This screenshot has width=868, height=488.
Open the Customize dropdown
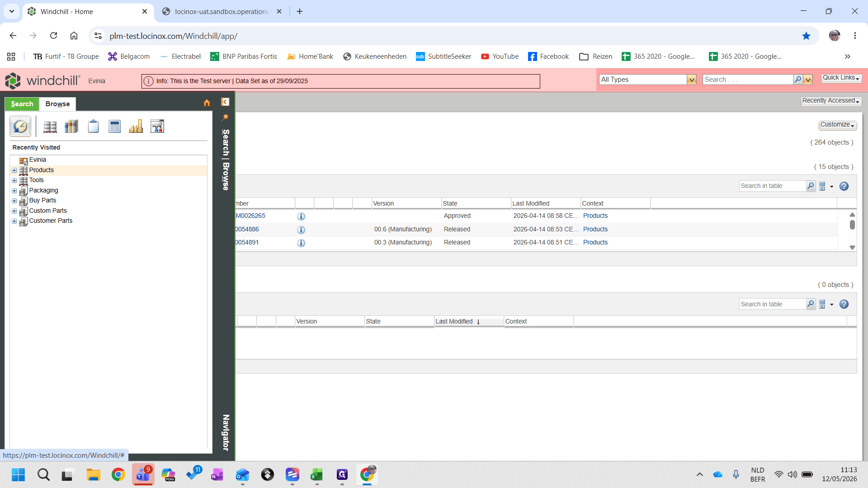[x=837, y=125]
